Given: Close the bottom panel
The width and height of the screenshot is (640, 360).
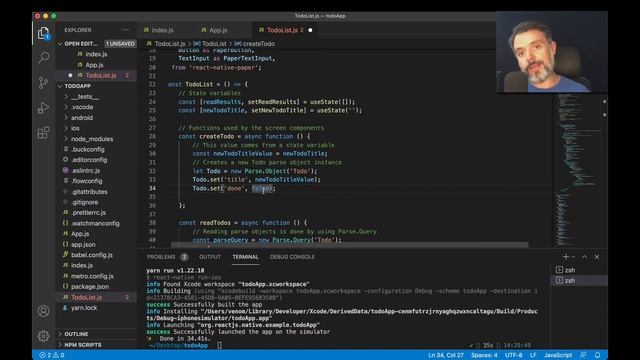Looking at the screenshot, I should [597, 257].
